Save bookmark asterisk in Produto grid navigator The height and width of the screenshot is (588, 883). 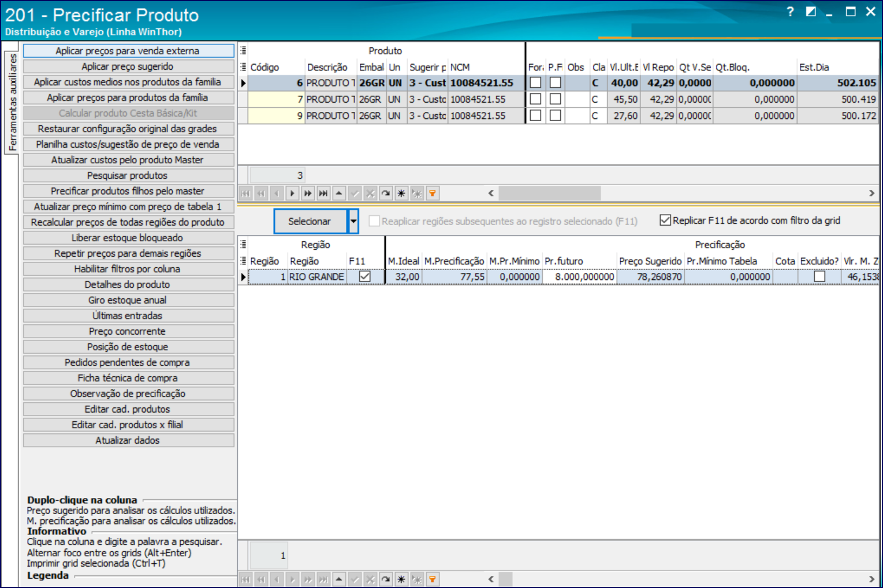click(x=401, y=193)
